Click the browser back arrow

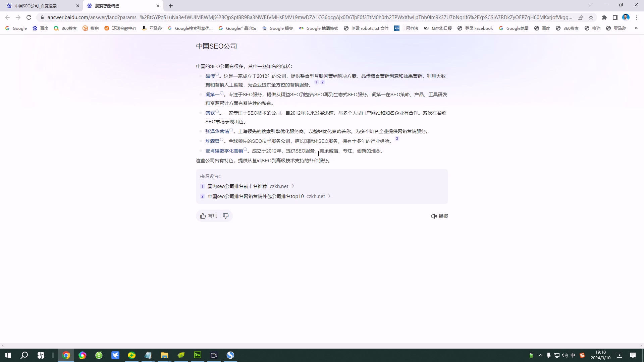pos(7,17)
